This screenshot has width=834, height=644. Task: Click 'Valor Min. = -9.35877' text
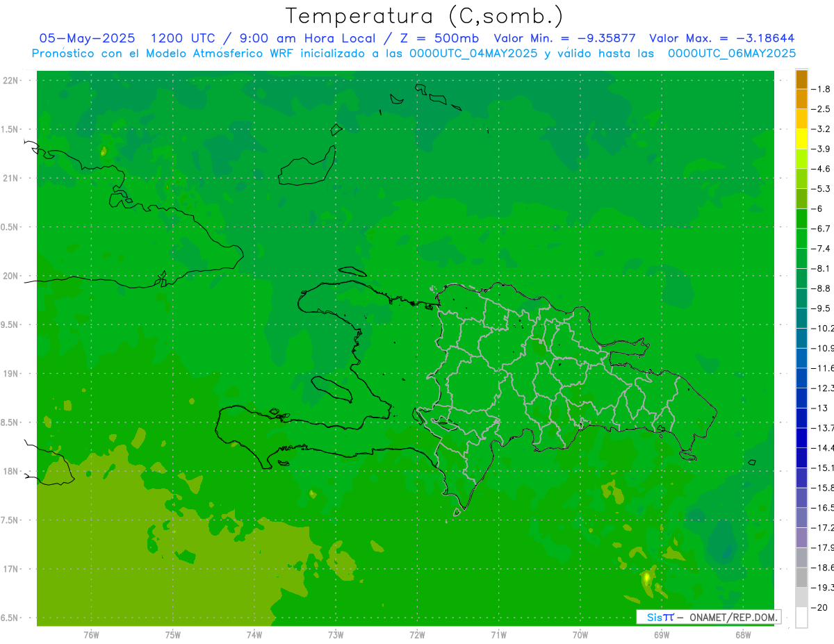pyautogui.click(x=564, y=38)
